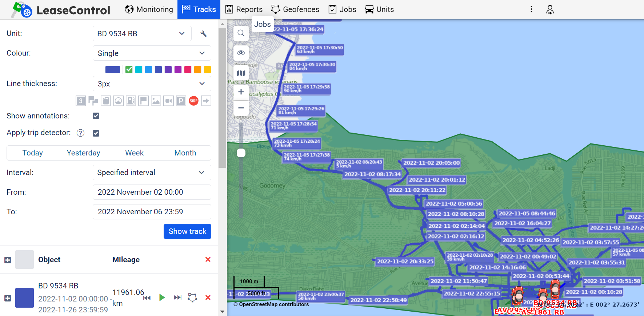Play back the BD 9534 RB track
This screenshot has height=316, width=644.
tap(162, 298)
